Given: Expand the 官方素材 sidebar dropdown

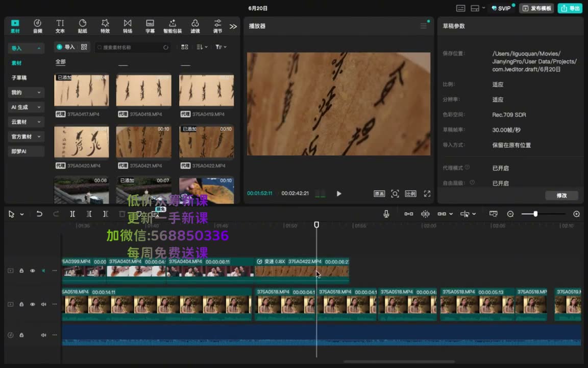Looking at the screenshot, I should pos(26,136).
